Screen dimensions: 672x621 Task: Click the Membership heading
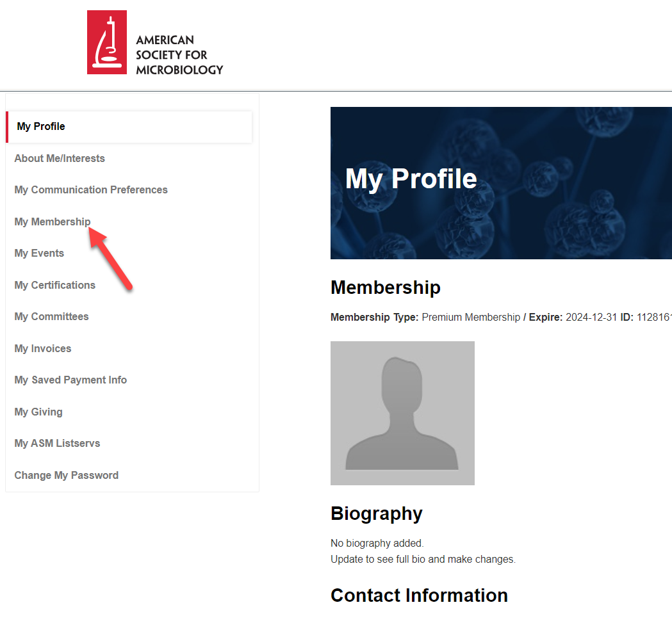pos(385,287)
